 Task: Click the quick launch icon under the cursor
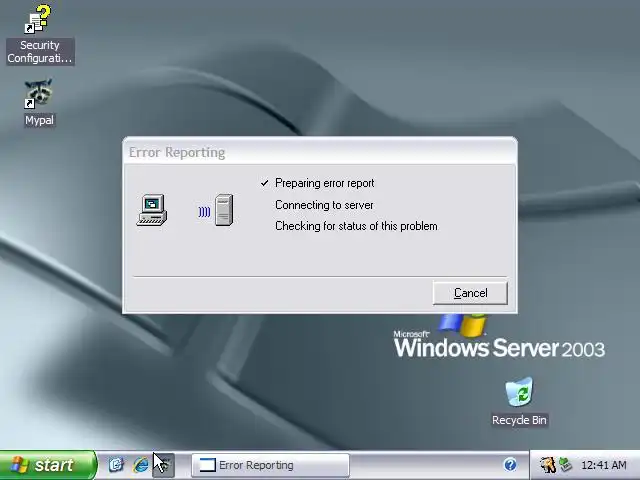coord(164,465)
